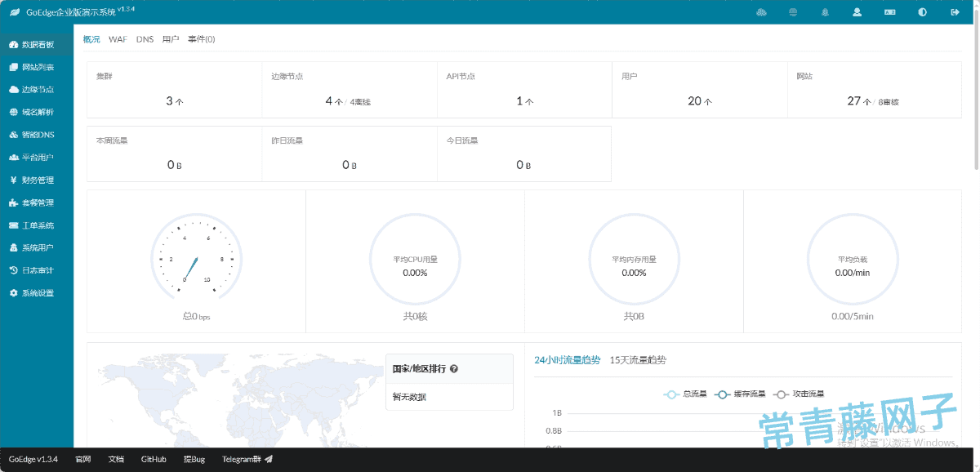980x472 pixels.
Task: Open 网站列表 in the sidebar
Action: click(x=37, y=67)
